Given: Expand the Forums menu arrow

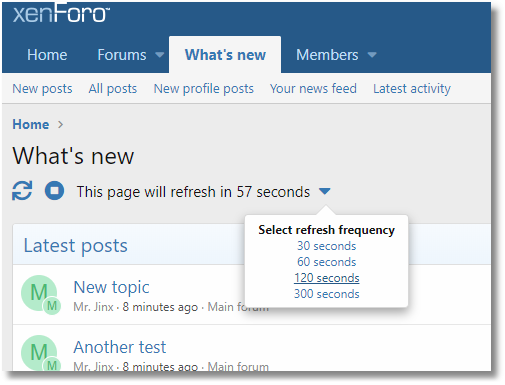Looking at the screenshot, I should (160, 55).
